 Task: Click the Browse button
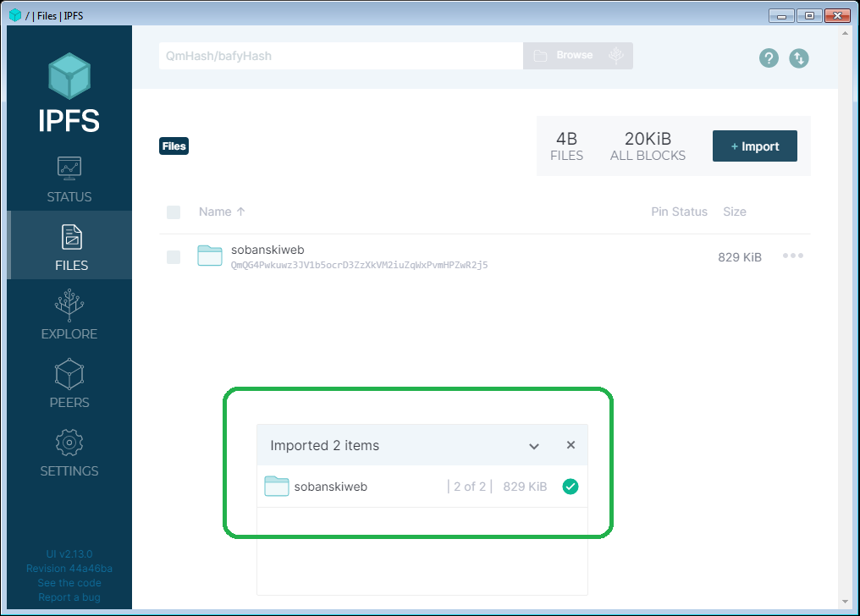[577, 55]
